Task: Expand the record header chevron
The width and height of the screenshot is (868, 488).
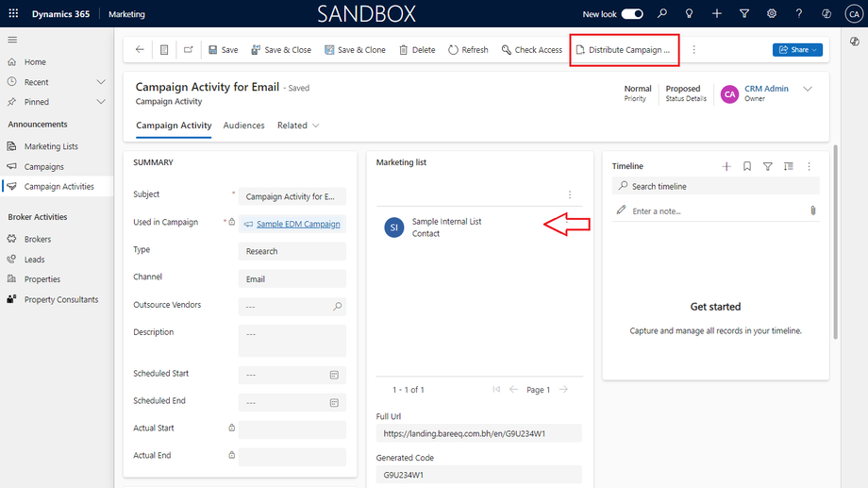Action: tap(808, 89)
